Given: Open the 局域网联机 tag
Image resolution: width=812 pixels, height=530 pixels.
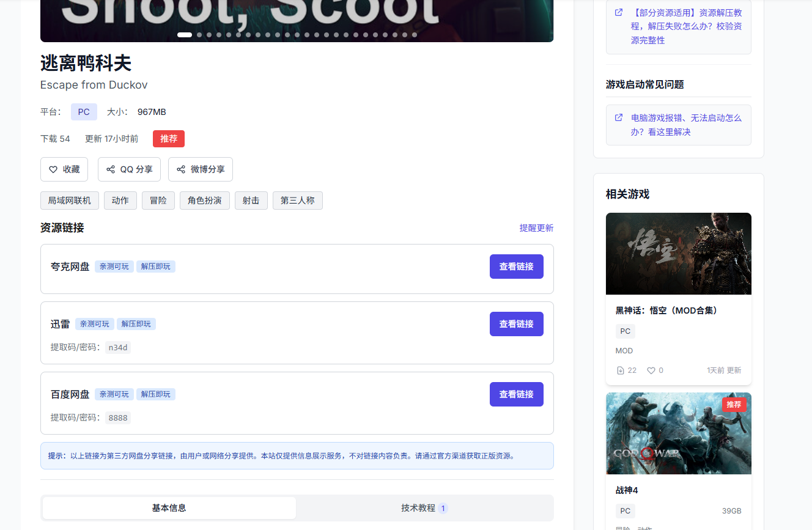Looking at the screenshot, I should [x=70, y=201].
